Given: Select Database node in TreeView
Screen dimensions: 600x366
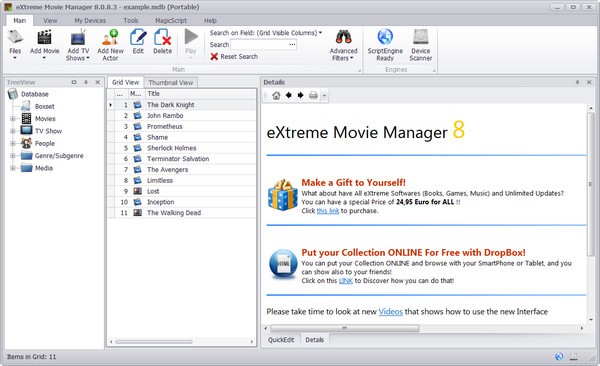Looking at the screenshot, I should 35,94.
